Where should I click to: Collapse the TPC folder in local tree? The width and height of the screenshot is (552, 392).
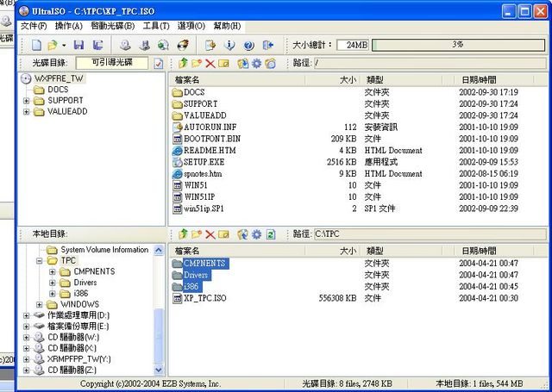click(x=40, y=261)
